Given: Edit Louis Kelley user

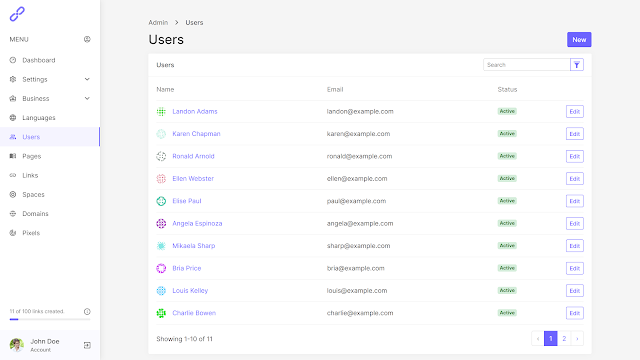Looking at the screenshot, I should [x=575, y=291].
